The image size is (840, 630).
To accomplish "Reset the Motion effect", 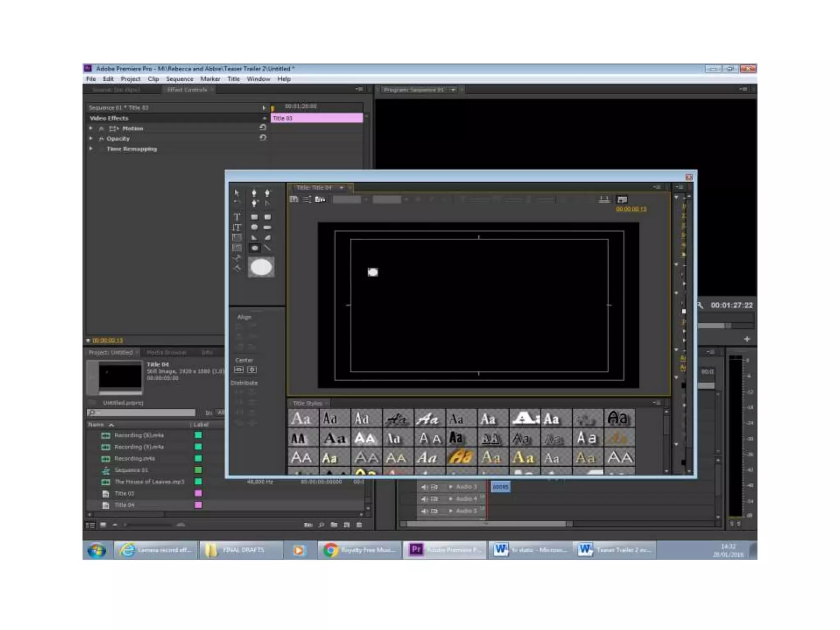I will tap(262, 128).
